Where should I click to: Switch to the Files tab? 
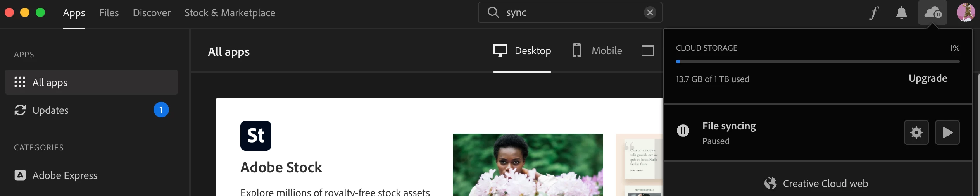tap(109, 13)
